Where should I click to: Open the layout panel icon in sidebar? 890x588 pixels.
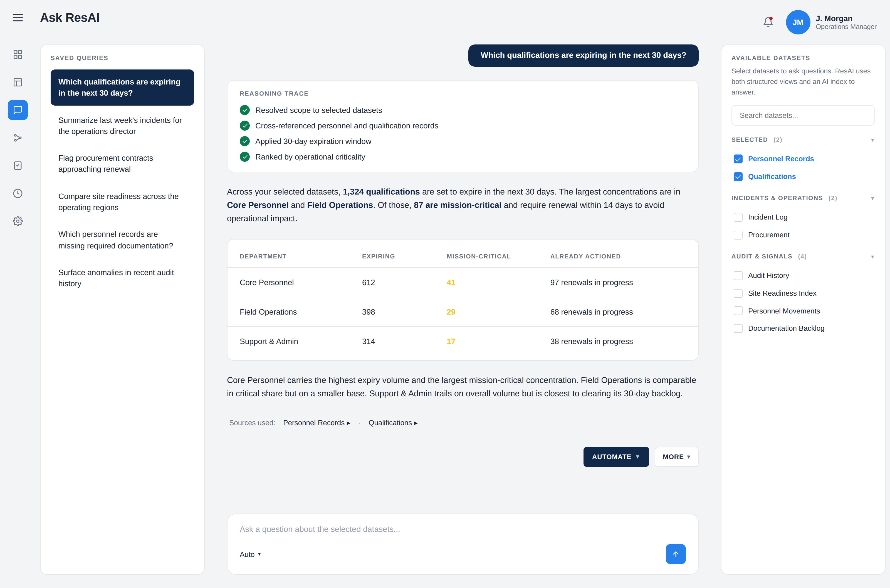tap(18, 82)
